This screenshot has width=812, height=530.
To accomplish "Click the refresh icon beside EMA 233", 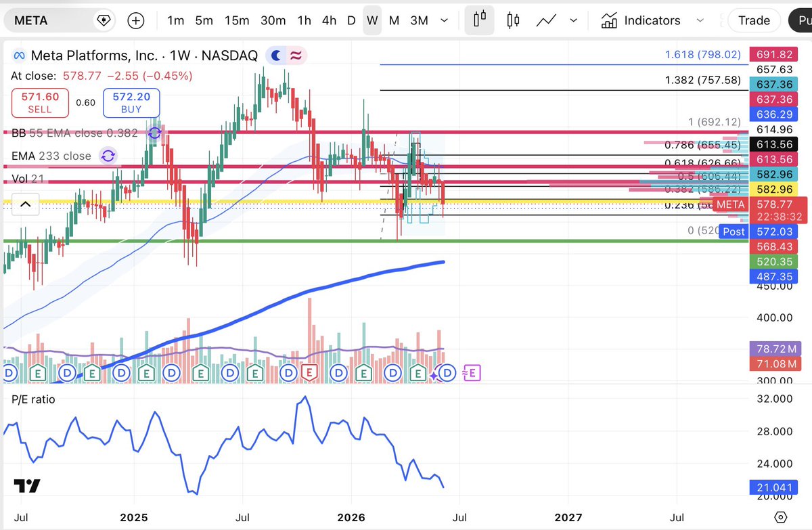I will pyautogui.click(x=108, y=156).
